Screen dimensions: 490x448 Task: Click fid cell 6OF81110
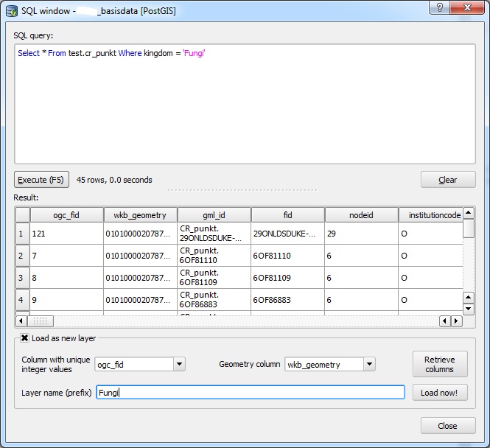click(x=288, y=256)
